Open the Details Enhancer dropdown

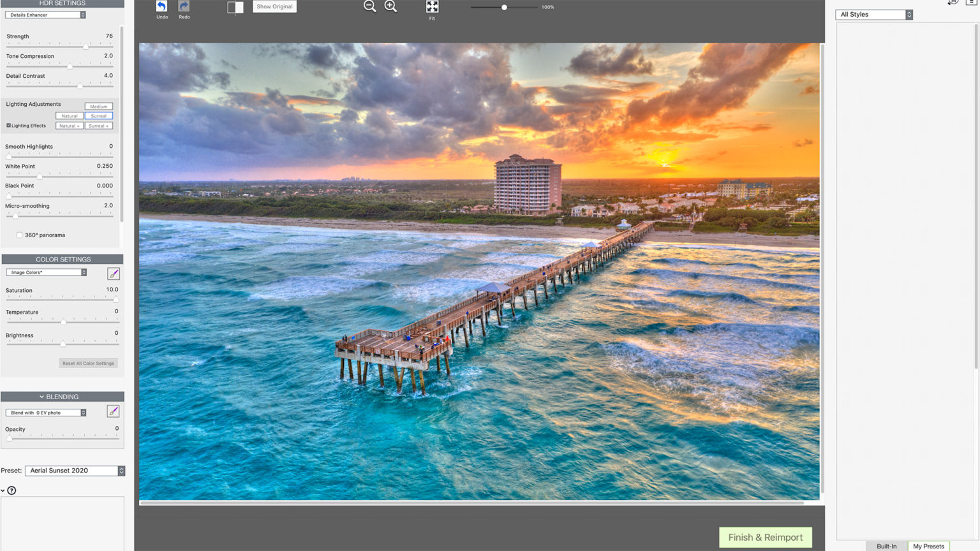[45, 14]
